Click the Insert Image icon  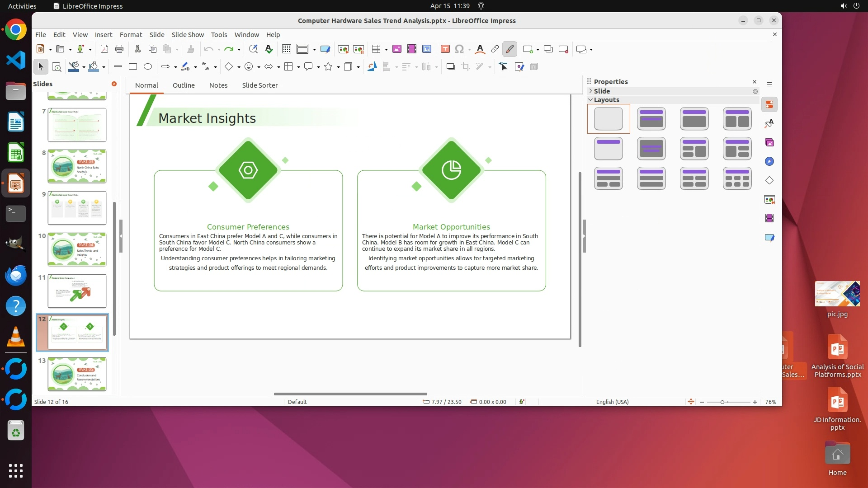[x=397, y=49]
